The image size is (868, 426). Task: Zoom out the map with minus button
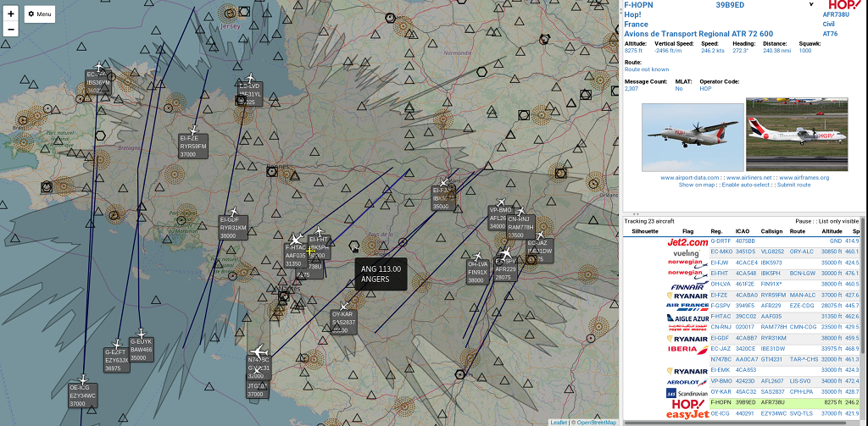(x=10, y=29)
